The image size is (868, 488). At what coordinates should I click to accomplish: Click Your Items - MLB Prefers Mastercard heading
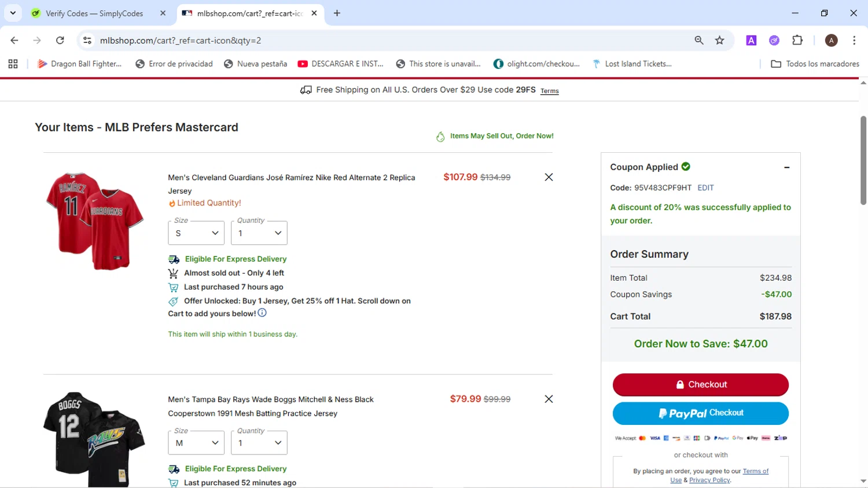(137, 127)
